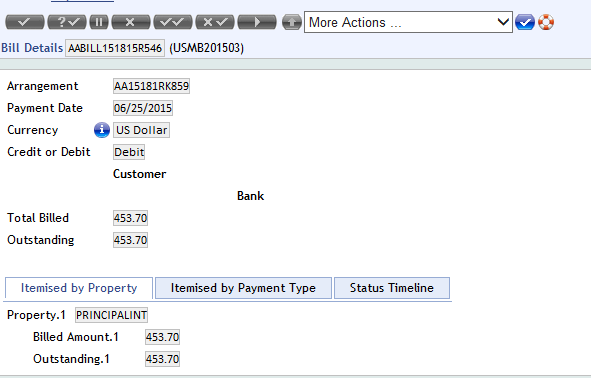591x378 pixels.
Task: Click the X-checkmark reverse toolbar button
Action: 215,22
